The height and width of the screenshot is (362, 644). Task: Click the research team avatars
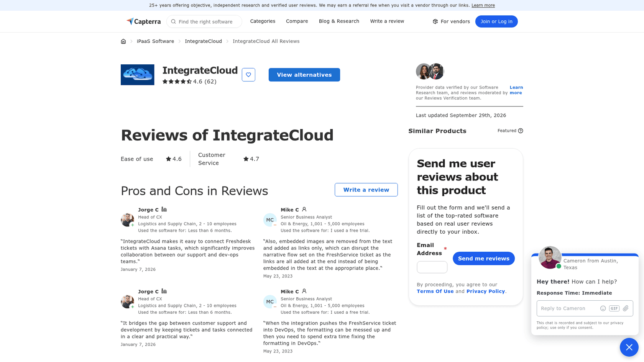pos(430,71)
